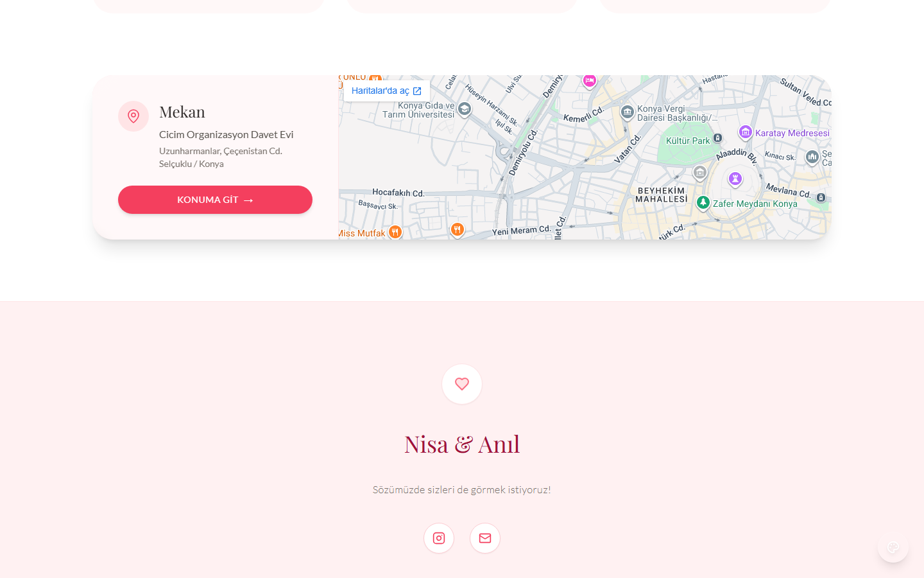The height and width of the screenshot is (578, 924).
Task: Click the heart icon above Nisa & Anıl
Action: click(462, 384)
